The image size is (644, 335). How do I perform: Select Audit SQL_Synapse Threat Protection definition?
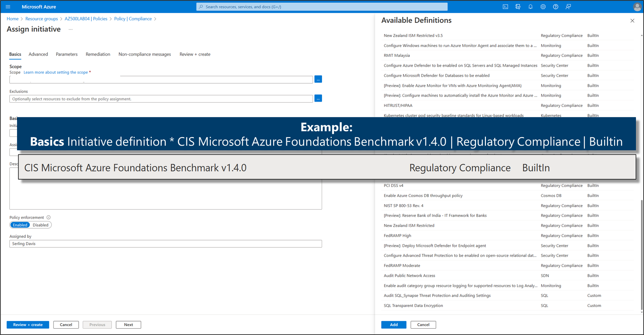(507, 296)
